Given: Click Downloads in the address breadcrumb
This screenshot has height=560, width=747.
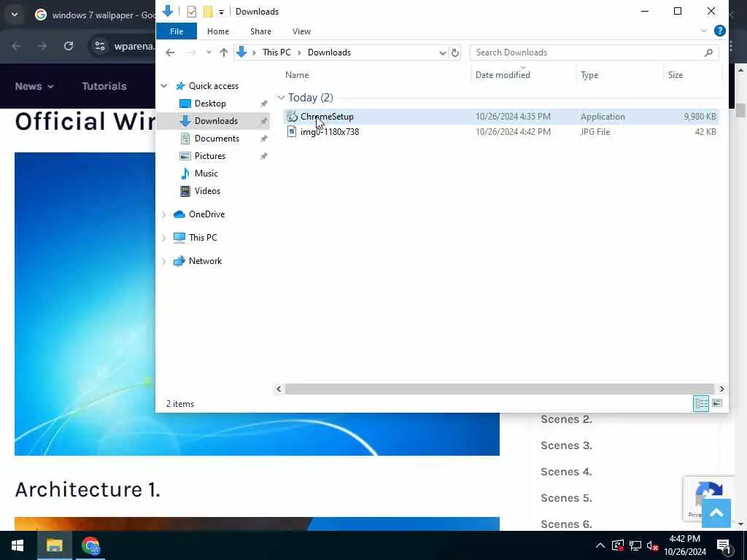Looking at the screenshot, I should click(x=329, y=52).
